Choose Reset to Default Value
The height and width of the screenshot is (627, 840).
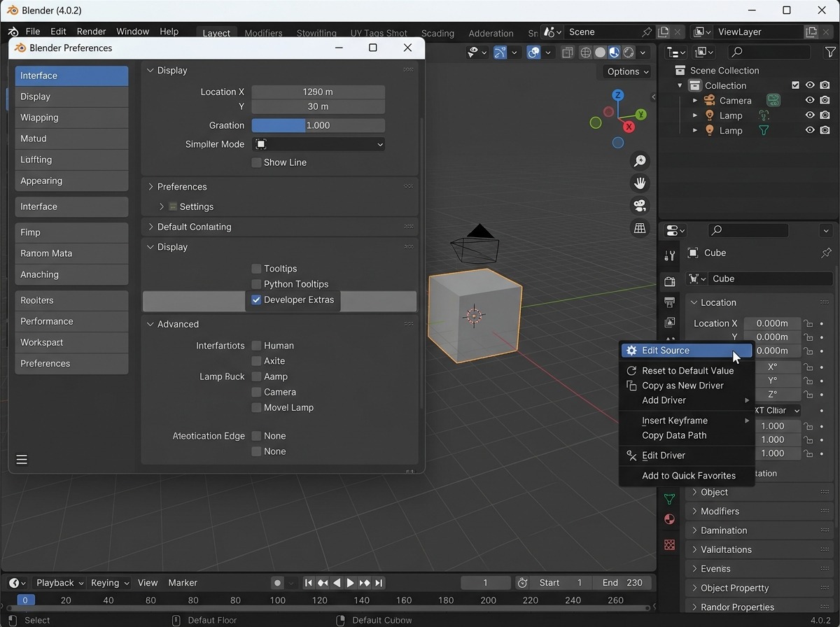tap(687, 371)
